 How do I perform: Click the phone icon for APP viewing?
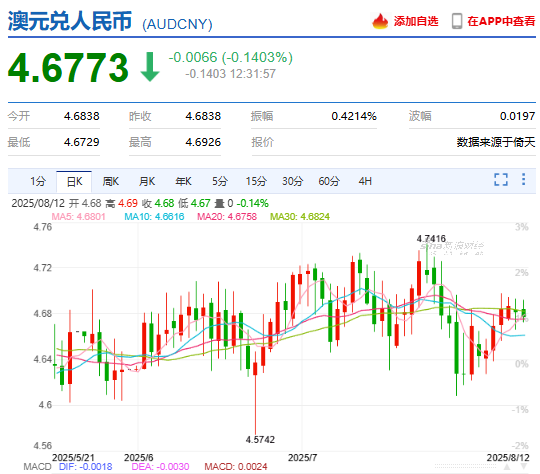[x=457, y=21]
